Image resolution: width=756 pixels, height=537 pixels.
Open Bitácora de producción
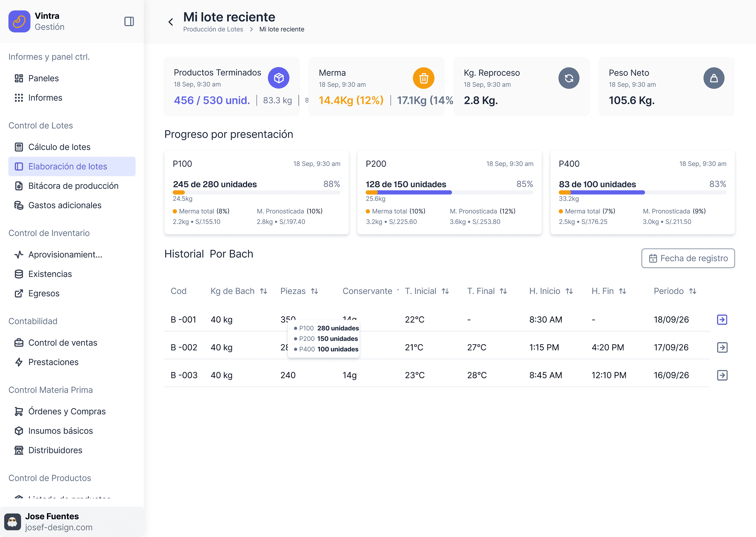coord(72,186)
